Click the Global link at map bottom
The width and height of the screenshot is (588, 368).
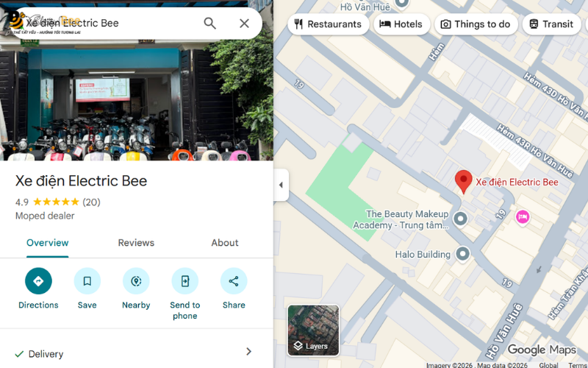coord(548,365)
